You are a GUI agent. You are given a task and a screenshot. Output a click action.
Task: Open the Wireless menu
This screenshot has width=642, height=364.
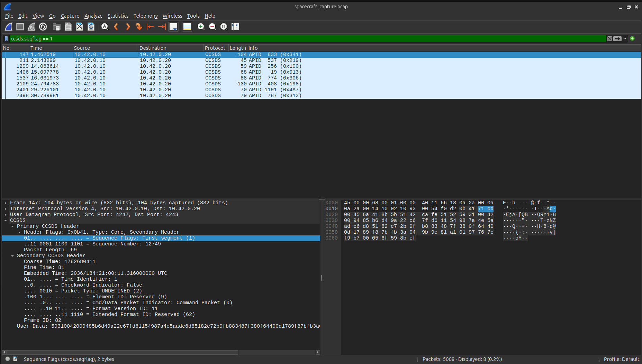[172, 16]
